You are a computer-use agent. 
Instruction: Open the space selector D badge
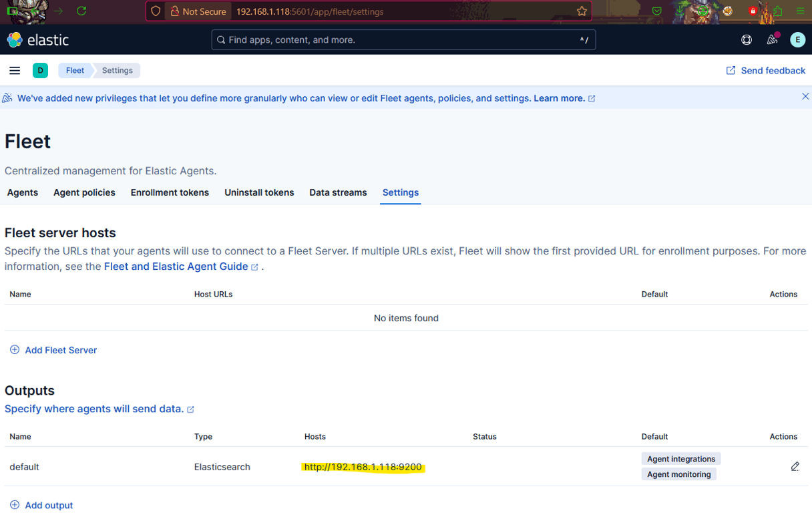tap(40, 70)
